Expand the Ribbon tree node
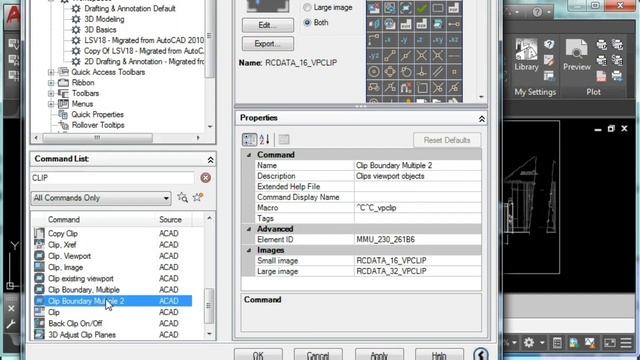The image size is (640, 360). 51,83
